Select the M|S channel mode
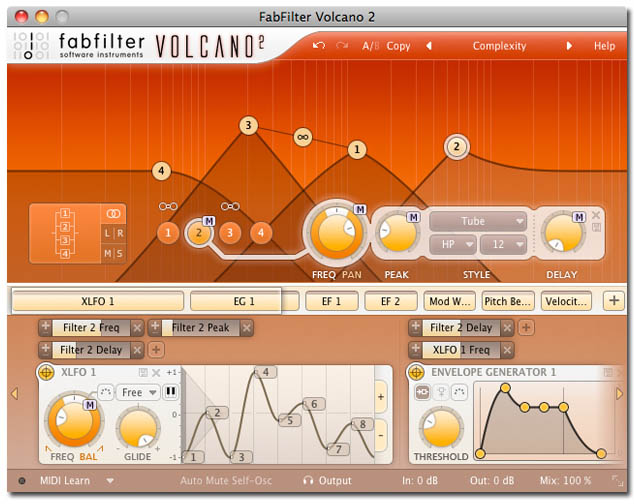 [113, 254]
